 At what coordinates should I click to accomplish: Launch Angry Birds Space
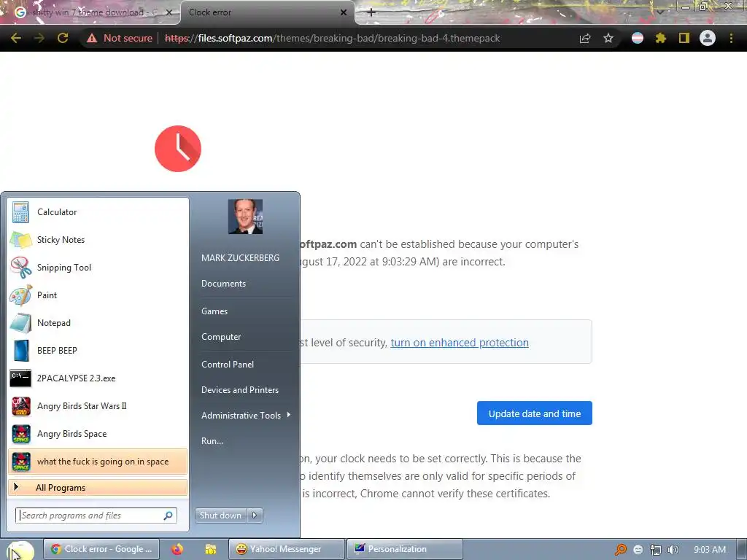tap(98, 434)
